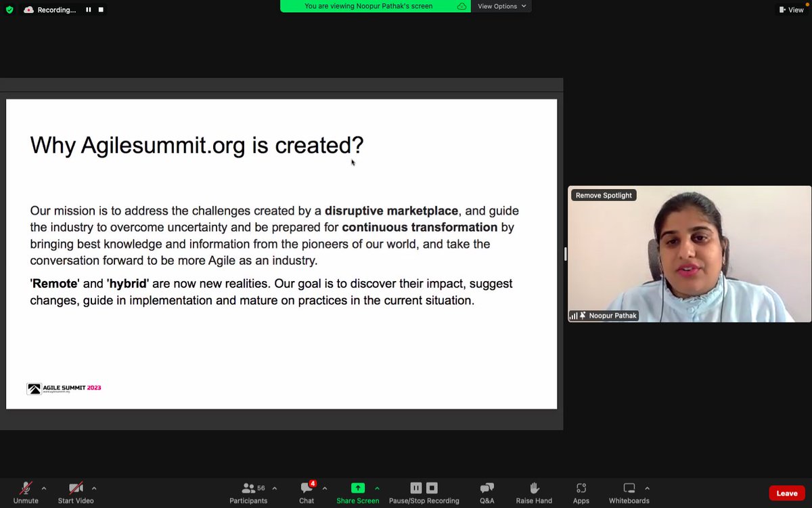The width and height of the screenshot is (812, 508).
Task: Click the cloud icon in green sharing banner
Action: (461, 6)
